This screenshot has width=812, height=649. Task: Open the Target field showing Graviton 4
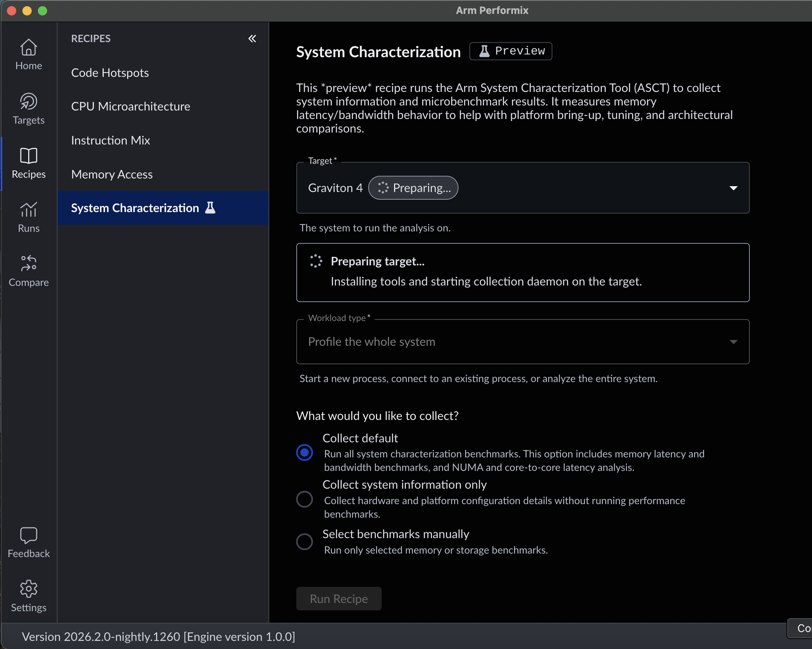(x=523, y=188)
